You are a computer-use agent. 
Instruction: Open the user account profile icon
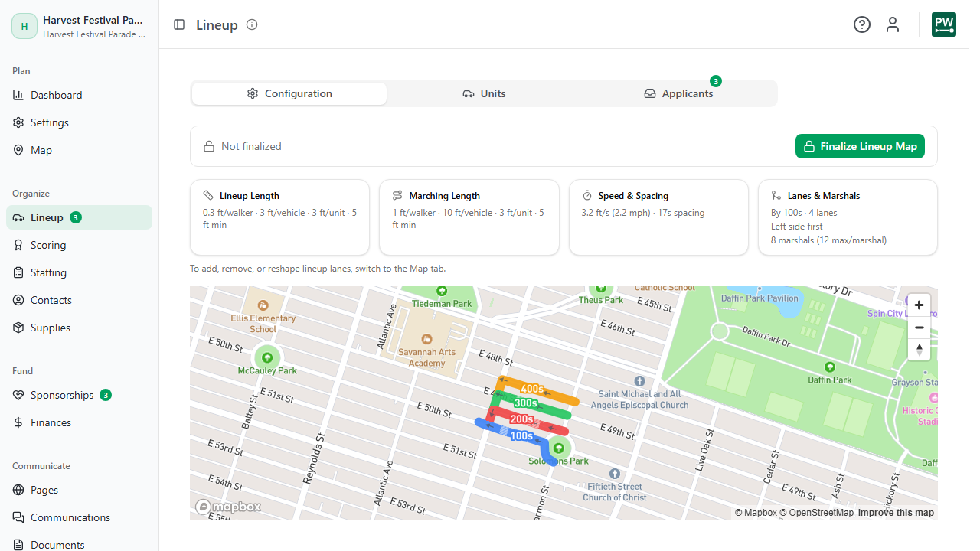[893, 24]
